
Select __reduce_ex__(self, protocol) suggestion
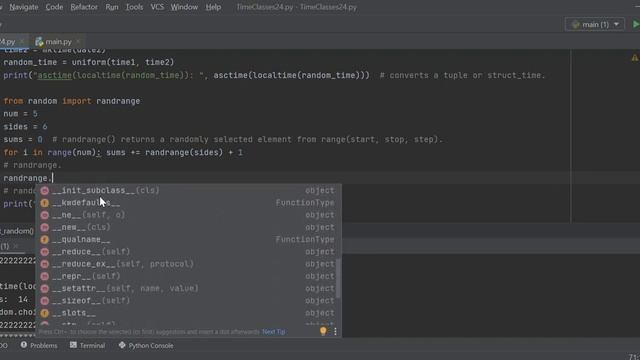189,264
